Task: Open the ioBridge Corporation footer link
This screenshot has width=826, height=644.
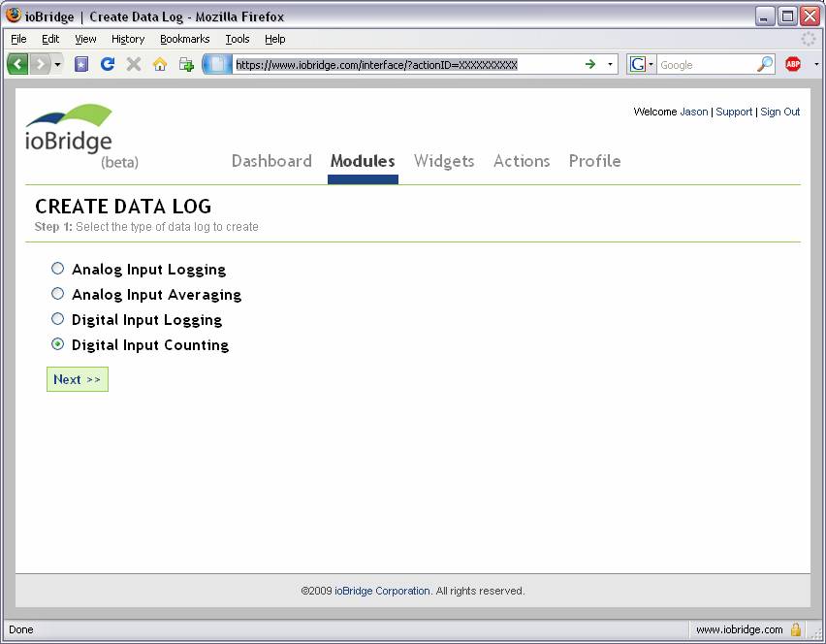Action: tap(382, 591)
